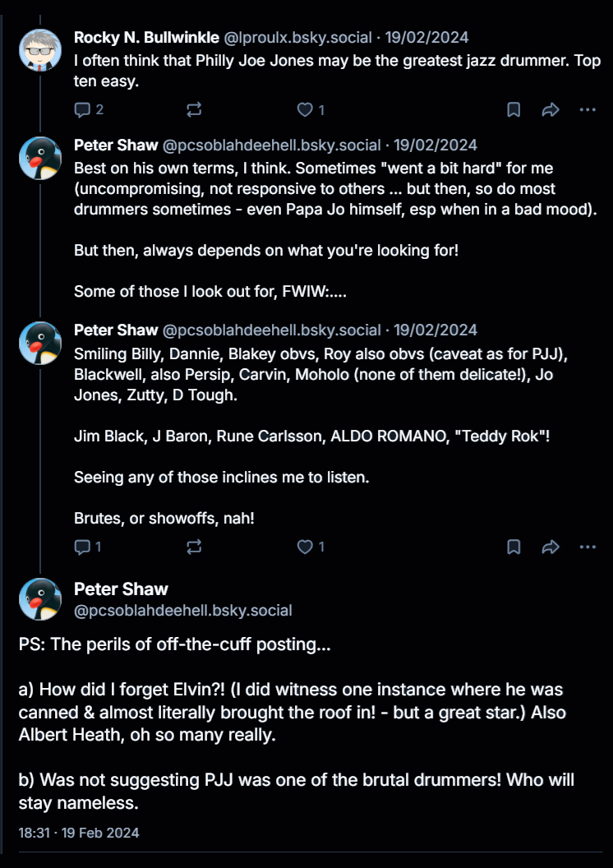The width and height of the screenshot is (613, 868).
Task: Open Rocky N. Bullwinkle's avatar
Action: click(x=40, y=50)
